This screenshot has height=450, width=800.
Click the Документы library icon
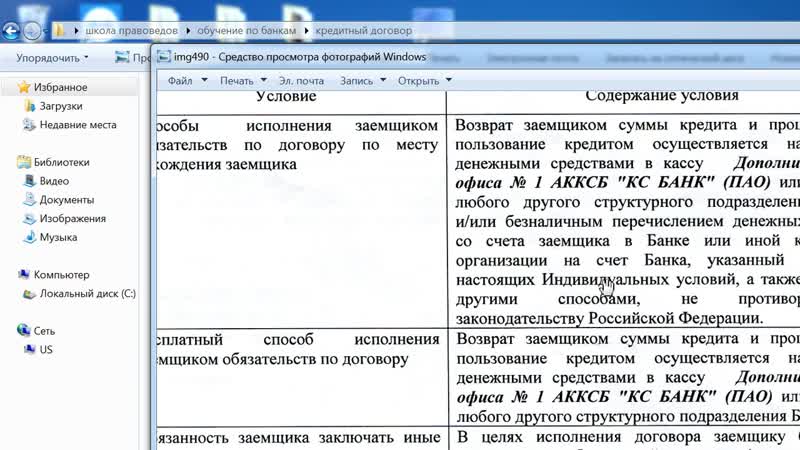(30, 200)
